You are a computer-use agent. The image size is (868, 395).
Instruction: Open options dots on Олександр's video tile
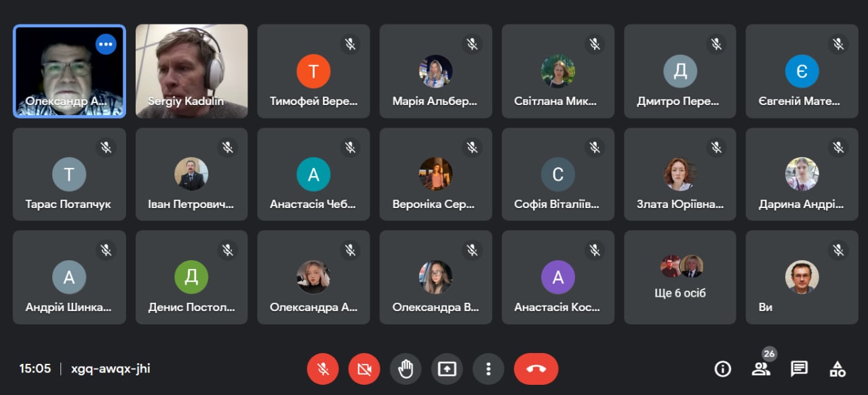pos(106,45)
